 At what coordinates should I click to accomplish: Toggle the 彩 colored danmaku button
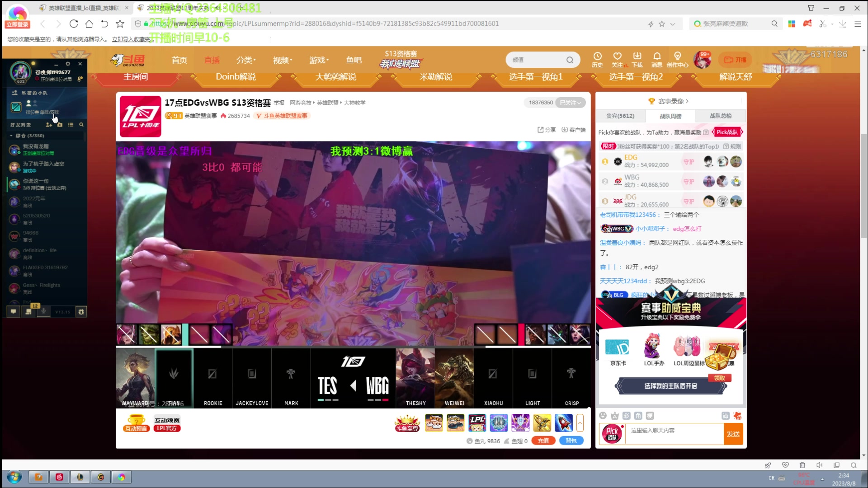(x=626, y=416)
